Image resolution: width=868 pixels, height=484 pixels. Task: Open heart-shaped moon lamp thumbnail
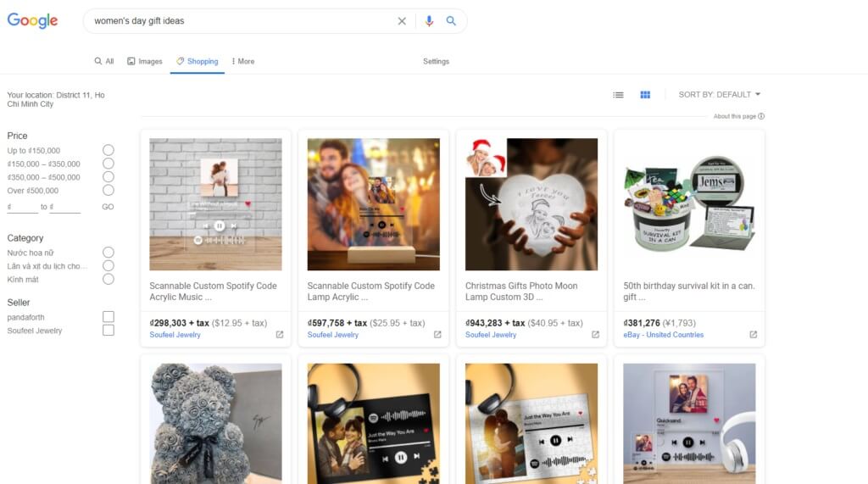[x=531, y=204]
